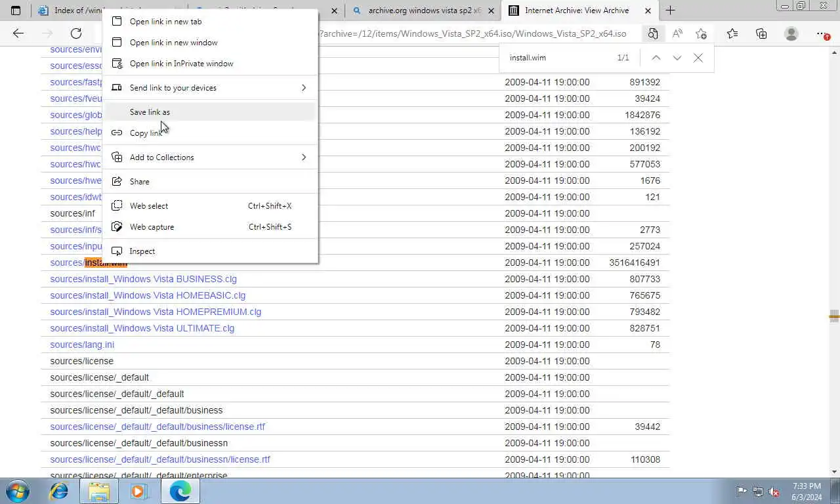Image resolution: width=840 pixels, height=504 pixels.
Task: Choose Web select from context menu
Action: pyautogui.click(x=210, y=206)
